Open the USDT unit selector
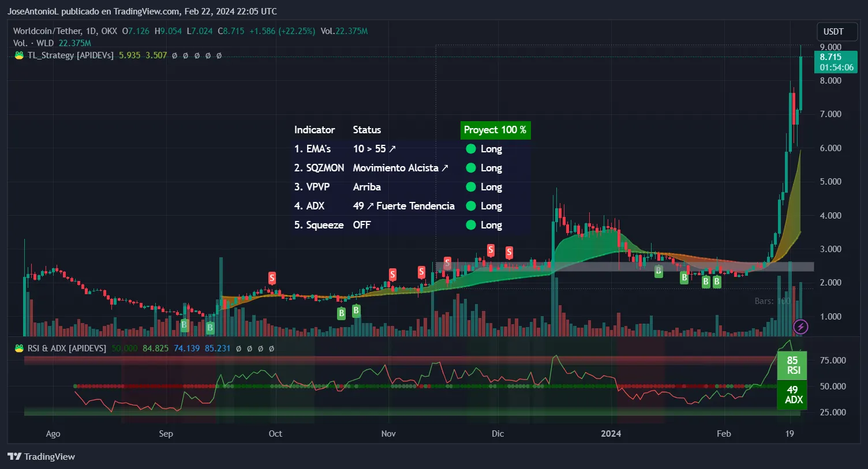Image resolution: width=868 pixels, height=469 pixels. coord(837,31)
